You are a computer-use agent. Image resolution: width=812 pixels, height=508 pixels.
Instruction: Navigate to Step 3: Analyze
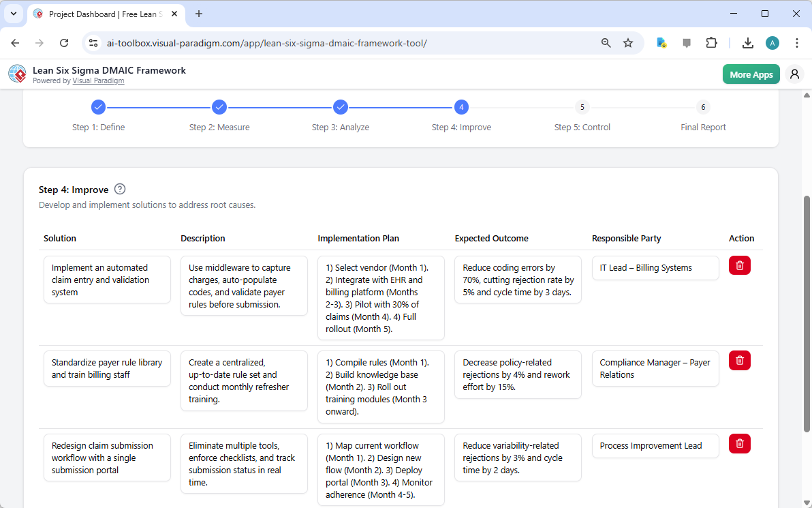[x=341, y=107]
